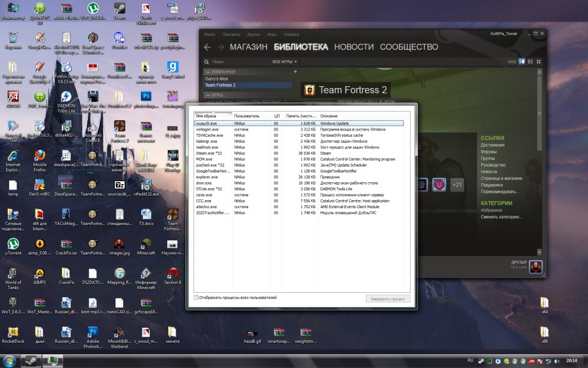
Task: Open the volume icon in system tray
Action: 556,361
